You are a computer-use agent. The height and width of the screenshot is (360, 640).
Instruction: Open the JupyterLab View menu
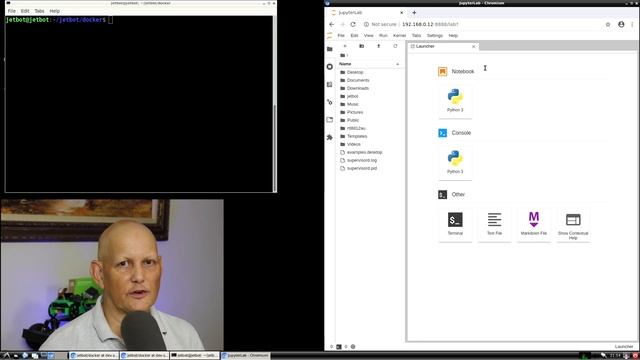(369, 36)
